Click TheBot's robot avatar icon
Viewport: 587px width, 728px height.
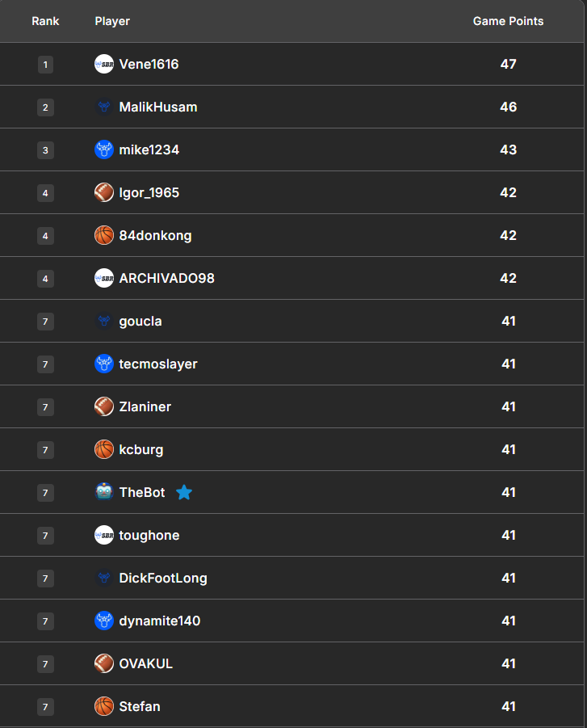pyautogui.click(x=104, y=492)
